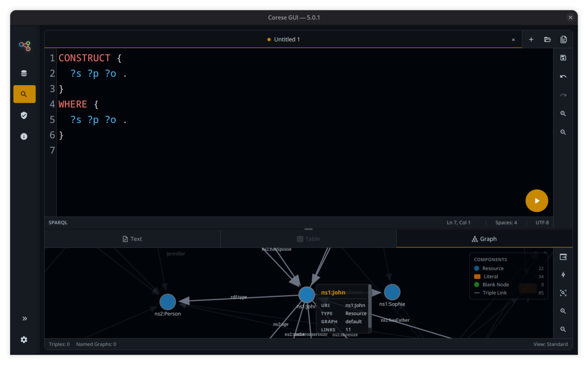The width and height of the screenshot is (588, 365).
Task: Click the scrollbar in ns1:John tooltip
Action: [x=370, y=307]
